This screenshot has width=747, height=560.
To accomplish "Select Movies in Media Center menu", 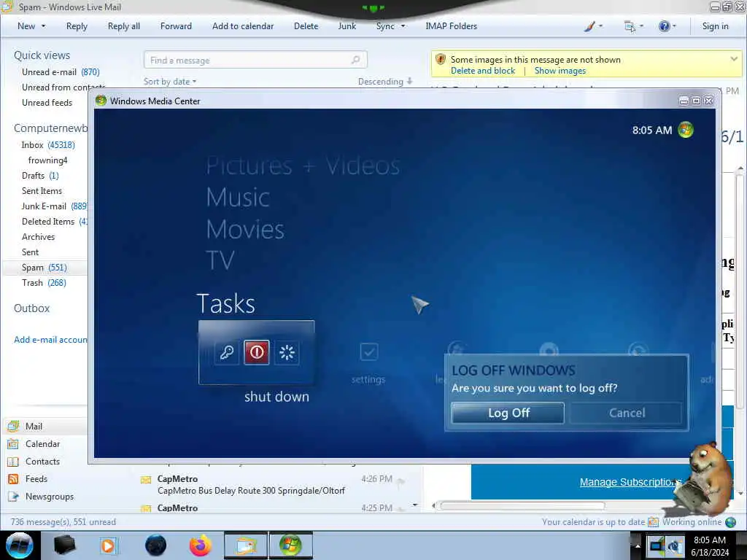I will pos(245,229).
